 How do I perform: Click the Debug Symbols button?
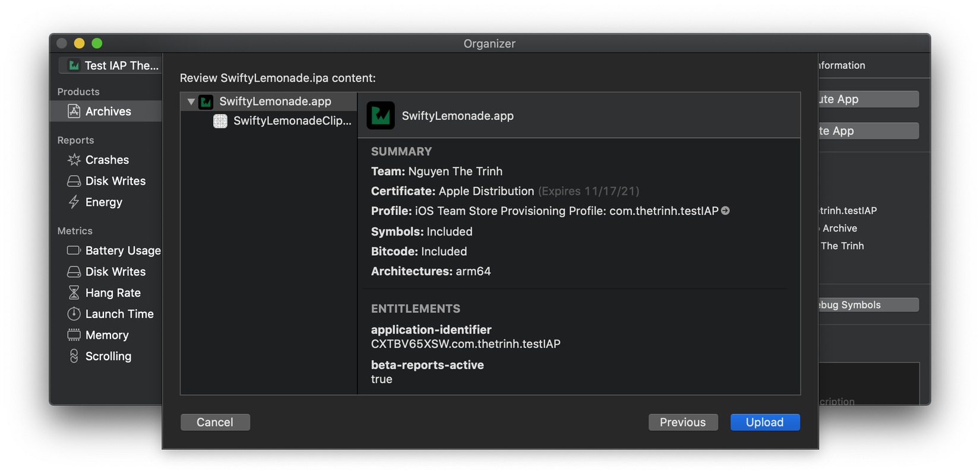tap(867, 305)
